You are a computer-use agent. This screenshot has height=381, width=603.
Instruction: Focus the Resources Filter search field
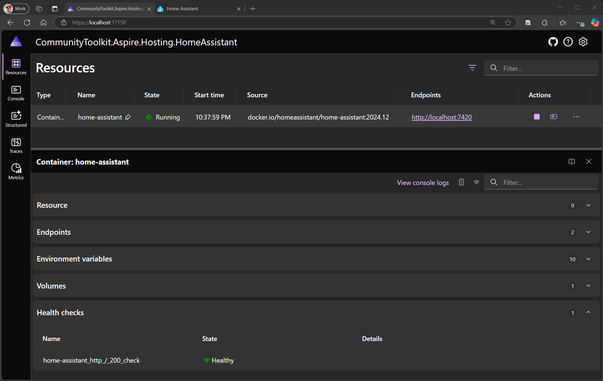click(541, 68)
